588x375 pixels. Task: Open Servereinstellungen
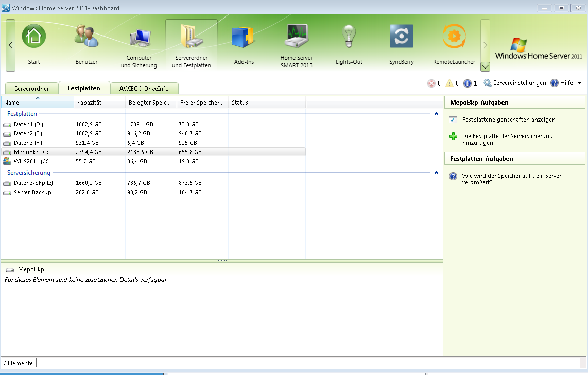[520, 83]
